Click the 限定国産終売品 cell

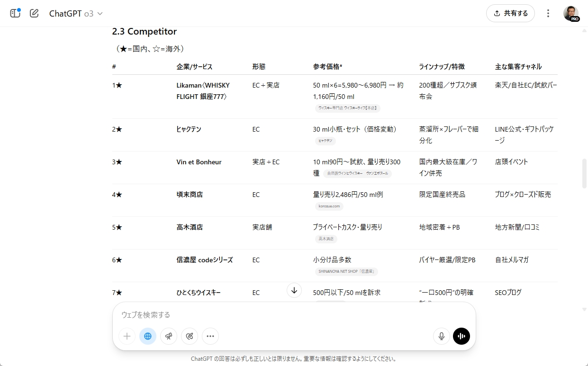tap(443, 195)
